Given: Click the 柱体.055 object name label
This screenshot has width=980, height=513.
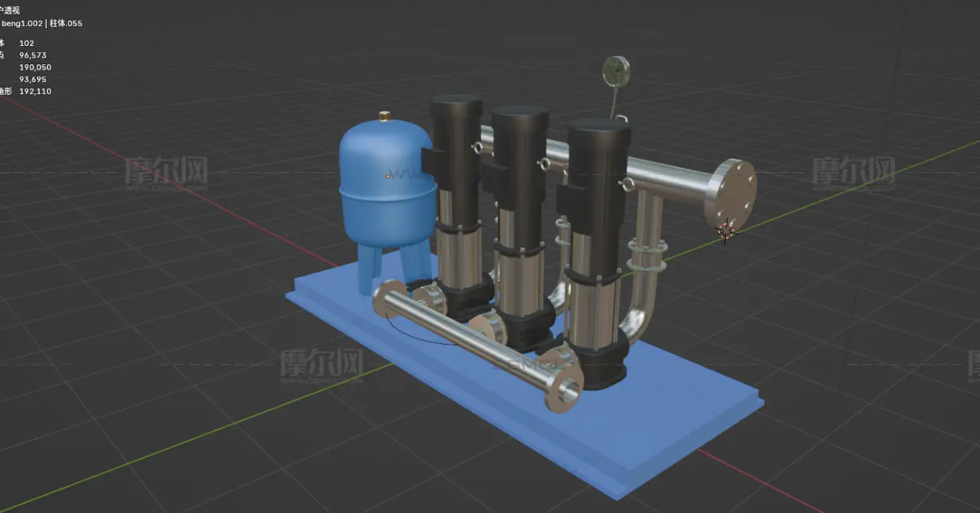Looking at the screenshot, I should [x=66, y=24].
